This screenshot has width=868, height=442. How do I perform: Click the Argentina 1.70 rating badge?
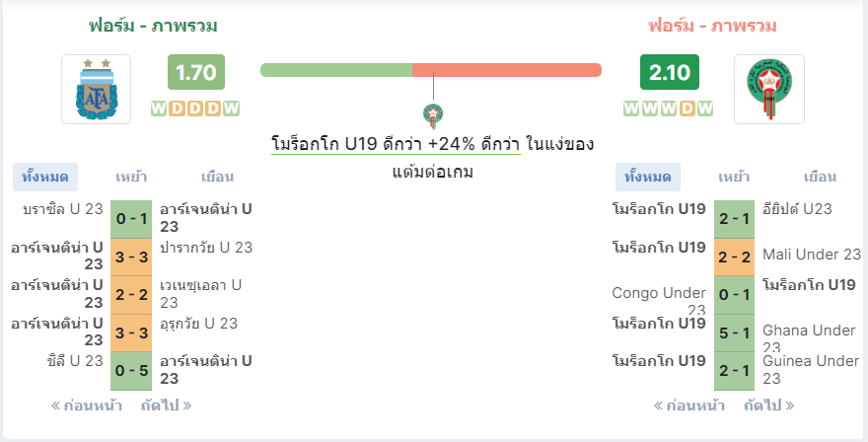click(195, 73)
